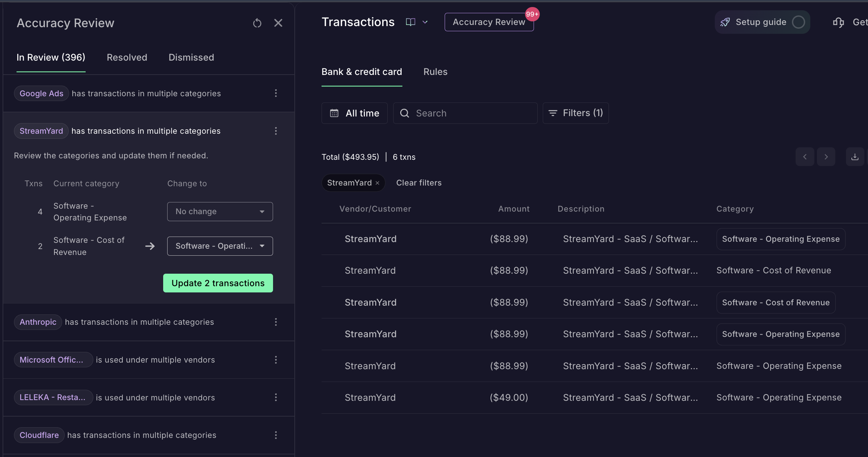Open the Software - Operati... change-to dropdown
Image resolution: width=868 pixels, height=457 pixels.
tap(220, 246)
